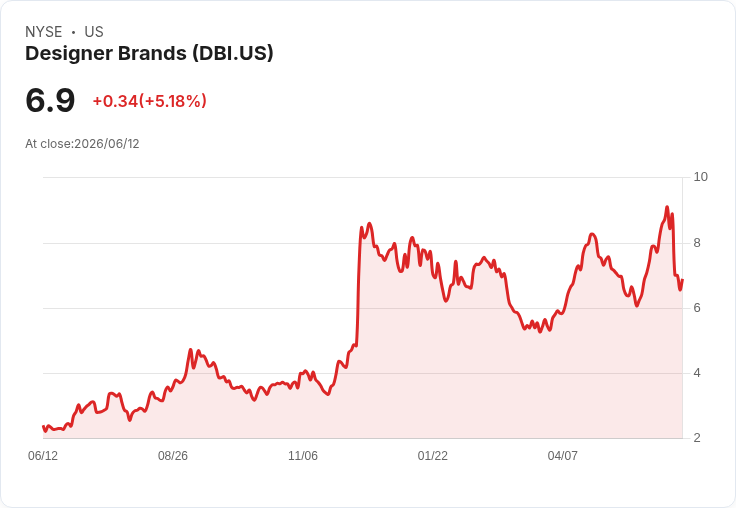Click the chart line's leftmost starting point
This screenshot has height=508, width=736.
click(43, 426)
